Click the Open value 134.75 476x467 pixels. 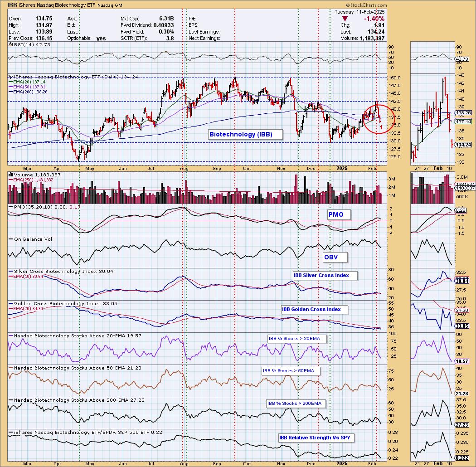pyautogui.click(x=44, y=19)
